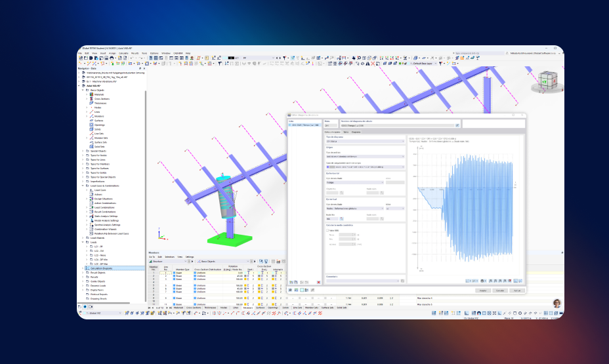
Task: Open Go To menu in Members table
Action: [x=152, y=257]
